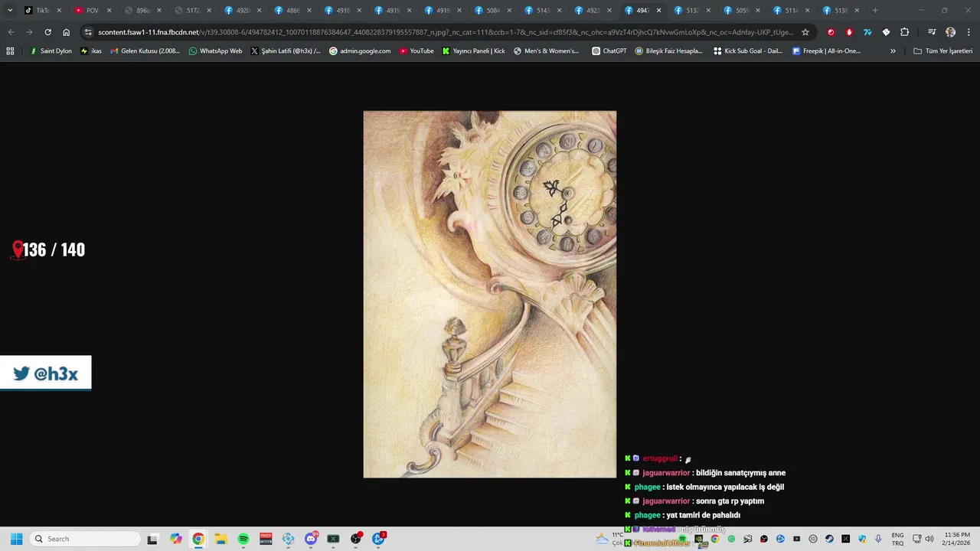This screenshot has width=980, height=551.
Task: Open the Bileşik Faiz Hesapla bookmark
Action: tap(669, 51)
